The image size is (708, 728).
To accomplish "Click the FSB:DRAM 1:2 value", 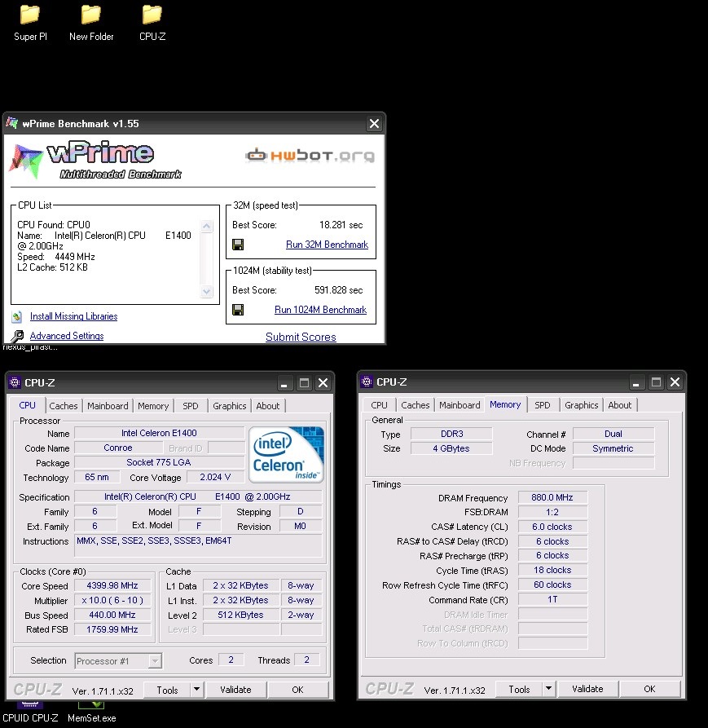I will click(x=552, y=512).
